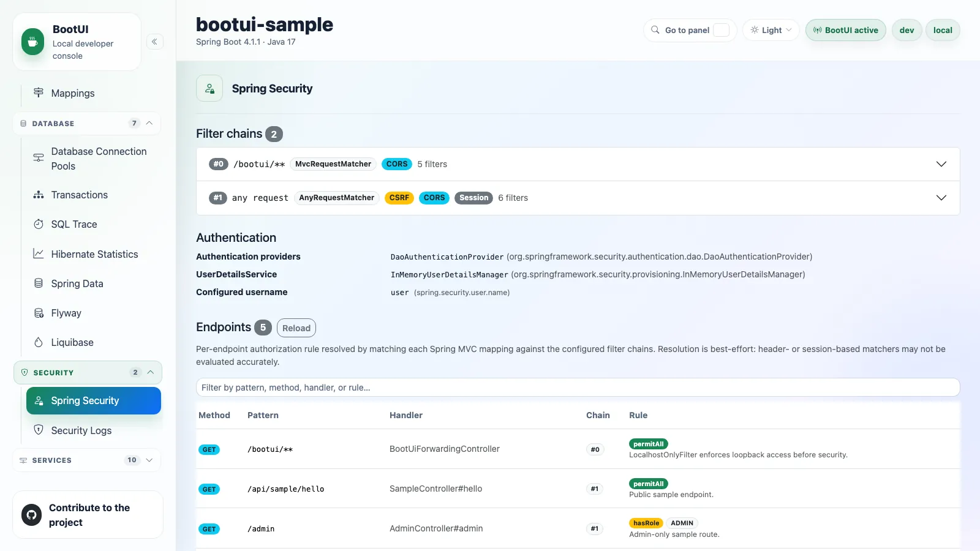Click the Go to panel search button
980x551 pixels.
point(690,30)
